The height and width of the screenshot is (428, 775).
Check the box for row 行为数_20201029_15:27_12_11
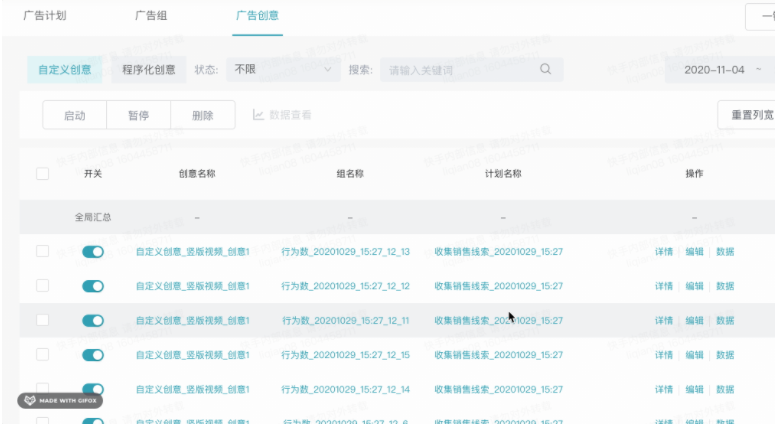click(x=43, y=320)
